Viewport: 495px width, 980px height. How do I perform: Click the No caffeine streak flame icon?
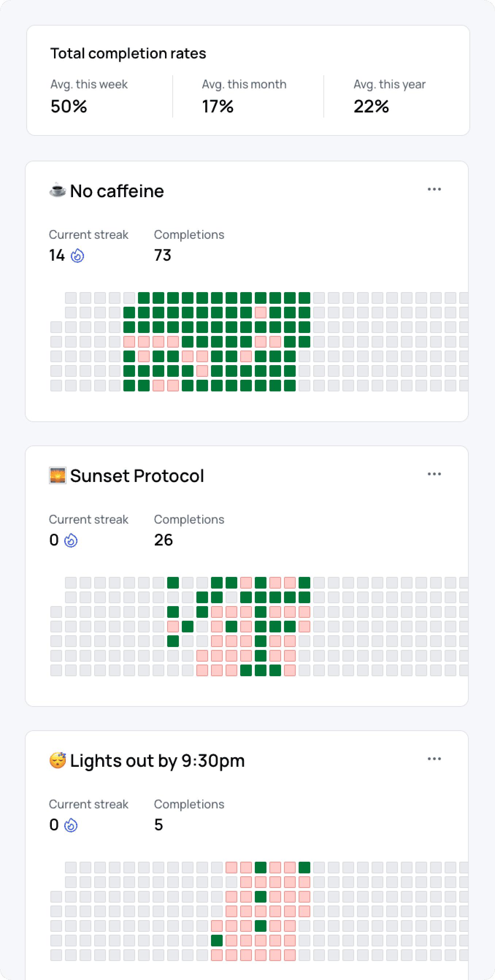click(77, 256)
